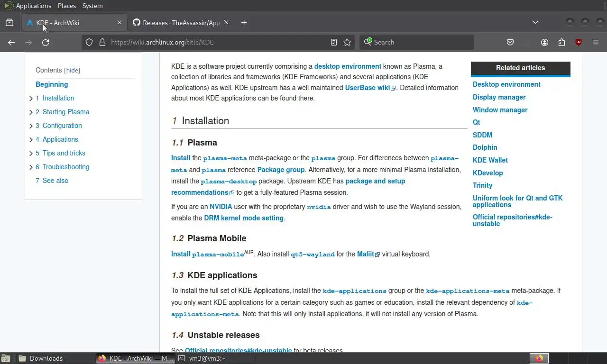Open the desktop environment link

(x=348, y=66)
